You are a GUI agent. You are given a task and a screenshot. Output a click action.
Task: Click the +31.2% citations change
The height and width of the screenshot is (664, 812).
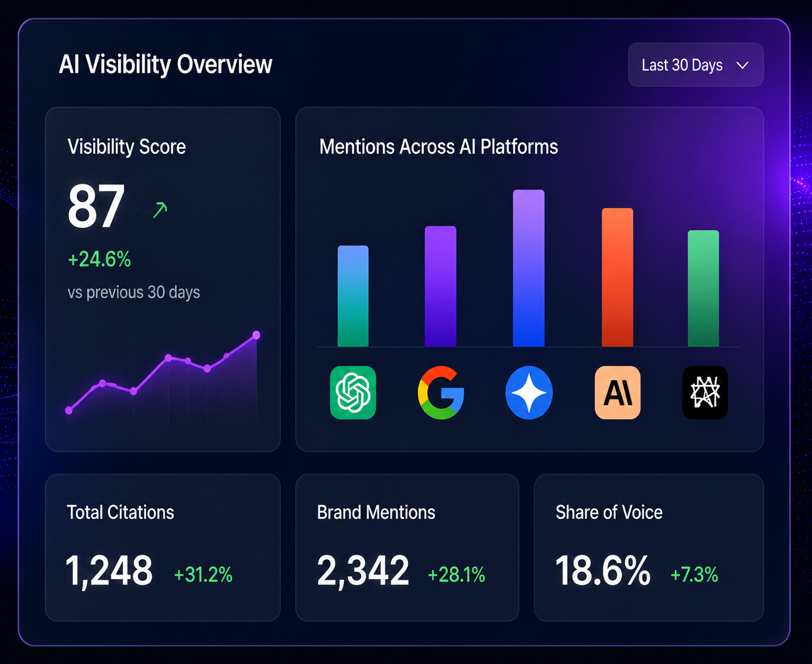point(203,574)
